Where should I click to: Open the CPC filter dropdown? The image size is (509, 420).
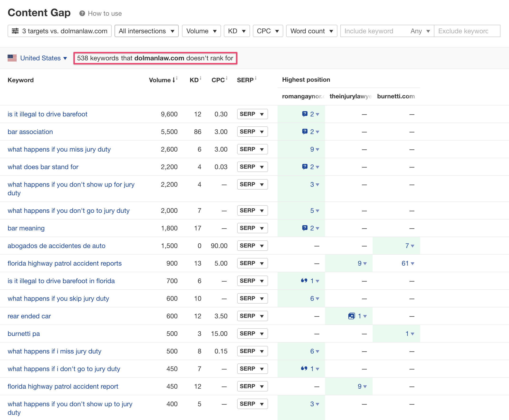[268, 31]
